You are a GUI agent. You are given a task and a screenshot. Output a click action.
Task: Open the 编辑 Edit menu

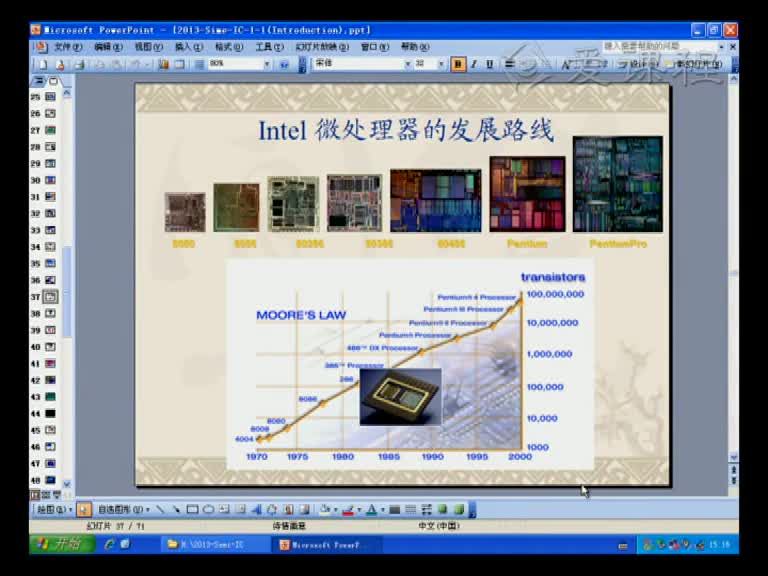point(108,47)
